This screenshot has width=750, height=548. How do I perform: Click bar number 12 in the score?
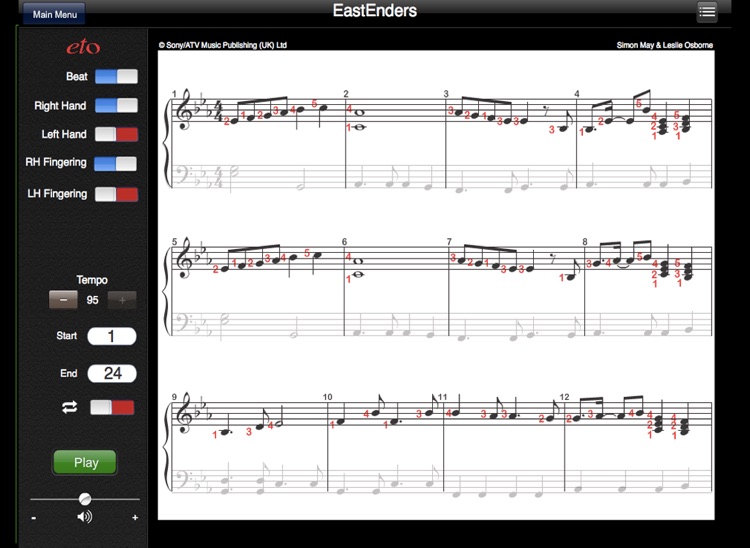(x=564, y=397)
